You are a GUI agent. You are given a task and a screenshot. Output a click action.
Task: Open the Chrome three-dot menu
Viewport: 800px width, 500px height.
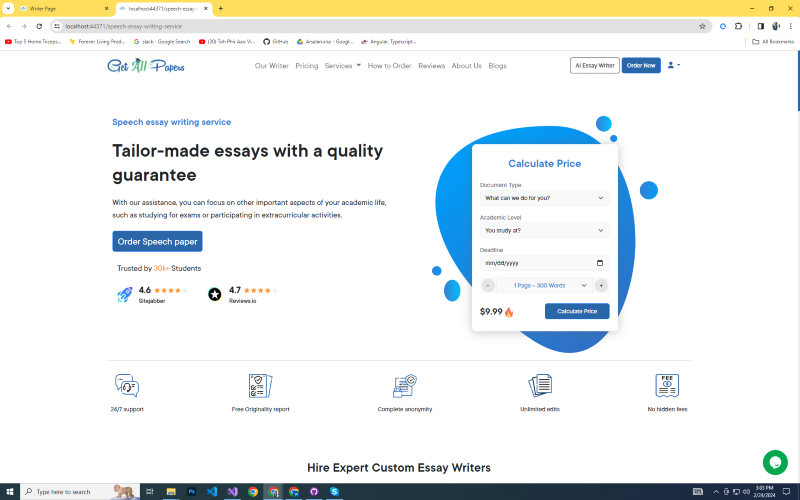click(791, 26)
